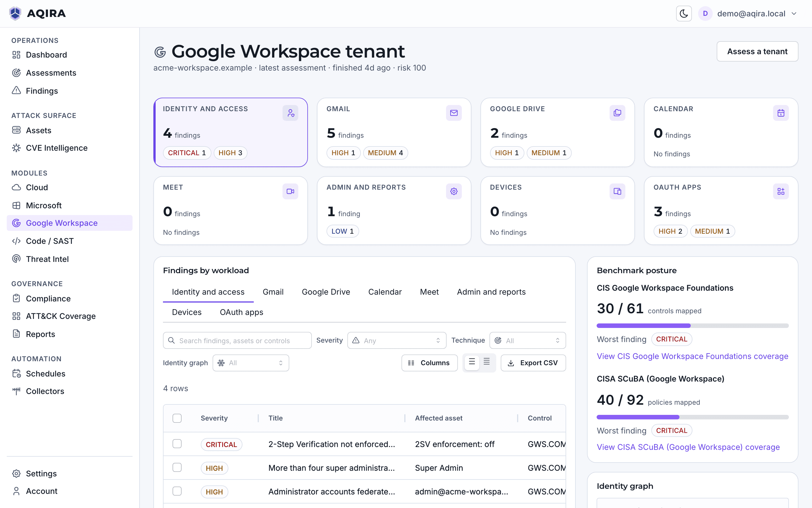Open View CIS Google Workspace Foundations coverage link
Viewport: 812px width, 508px height.
click(x=692, y=356)
